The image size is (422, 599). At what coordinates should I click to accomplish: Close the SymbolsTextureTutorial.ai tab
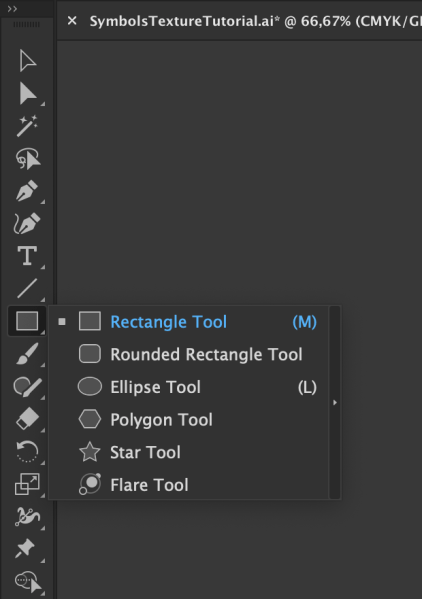(x=72, y=21)
